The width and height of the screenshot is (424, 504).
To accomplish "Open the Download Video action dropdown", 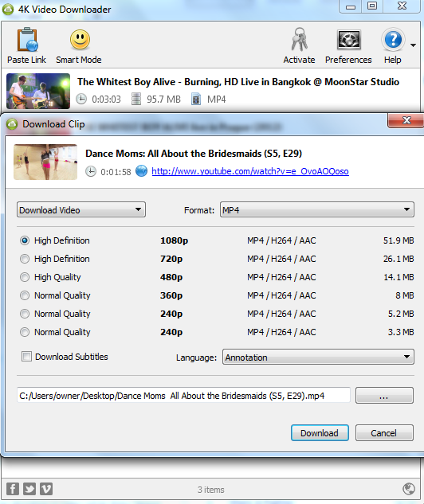I will (81, 209).
